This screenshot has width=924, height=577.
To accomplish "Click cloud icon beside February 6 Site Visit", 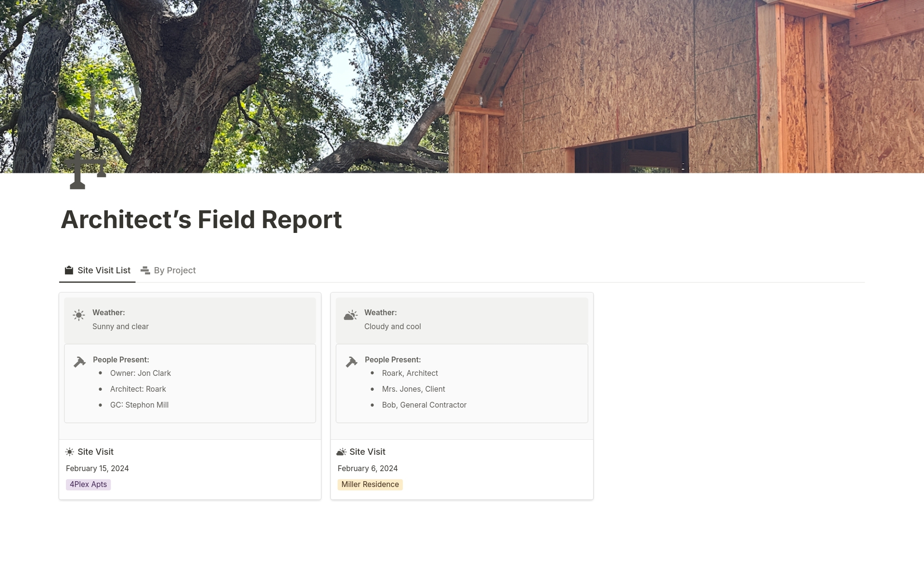I will tap(341, 452).
